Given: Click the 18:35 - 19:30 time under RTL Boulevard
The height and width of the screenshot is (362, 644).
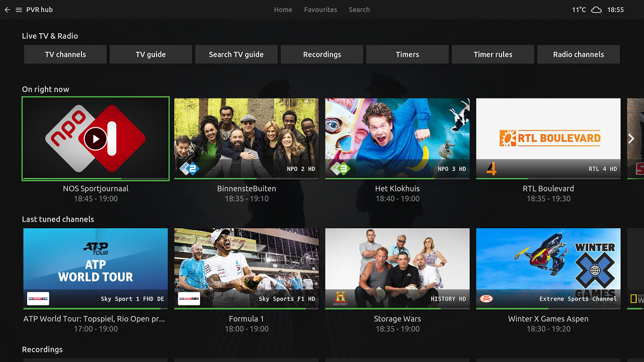Looking at the screenshot, I should coord(548,199).
